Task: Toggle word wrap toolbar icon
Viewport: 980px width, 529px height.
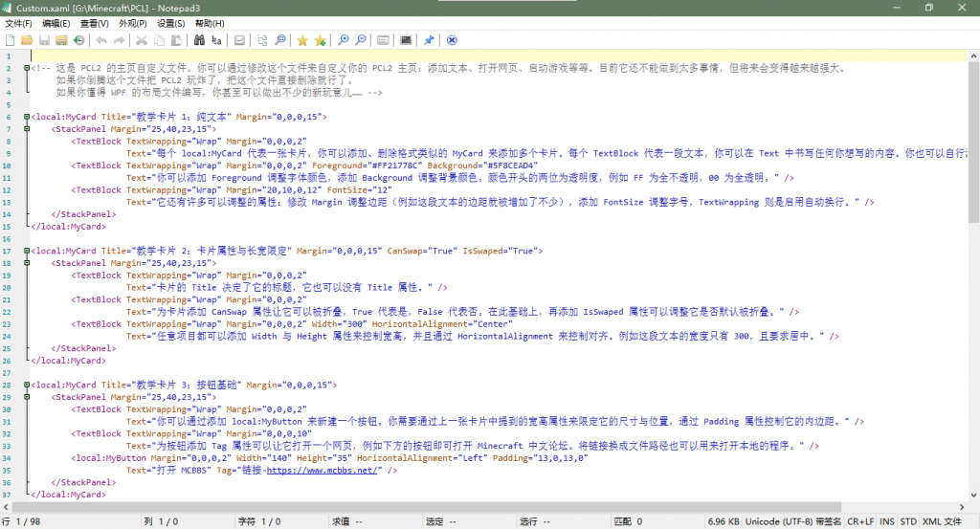Action: (x=239, y=40)
